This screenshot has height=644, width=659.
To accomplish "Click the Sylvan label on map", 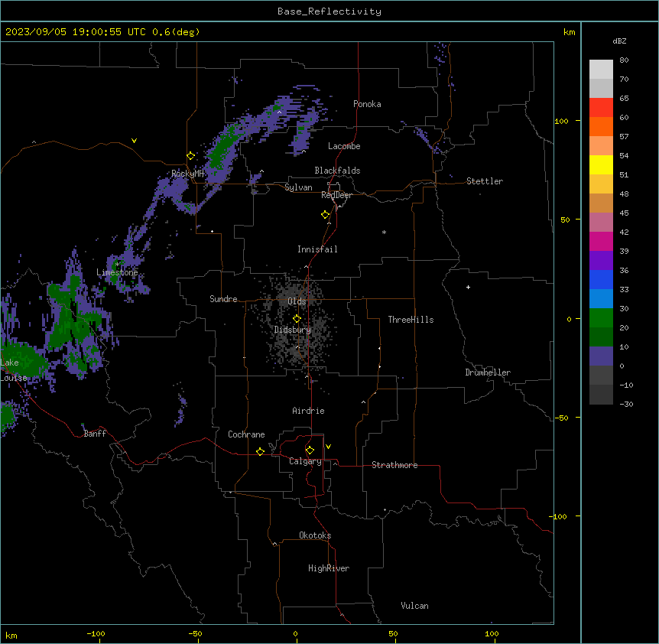I will (298, 187).
